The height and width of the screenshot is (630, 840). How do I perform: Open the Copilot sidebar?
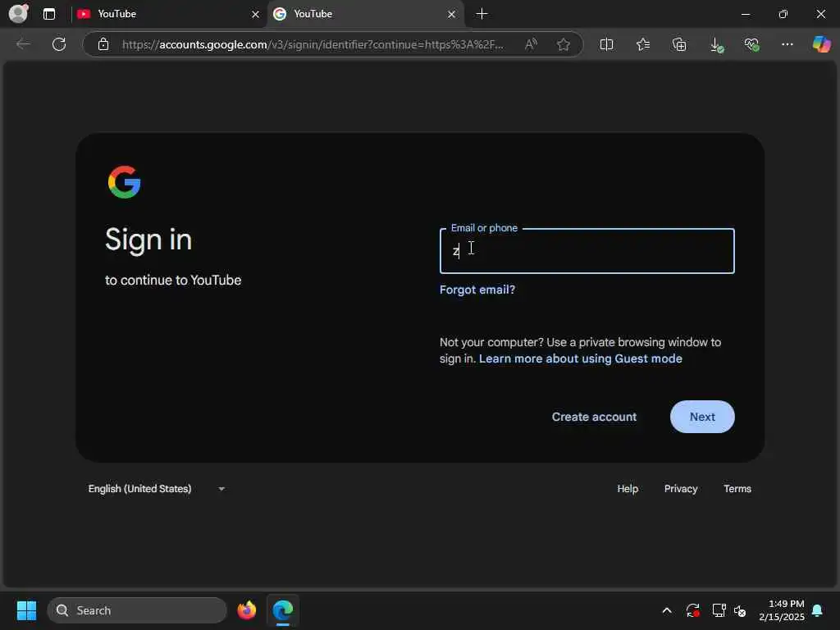click(821, 44)
